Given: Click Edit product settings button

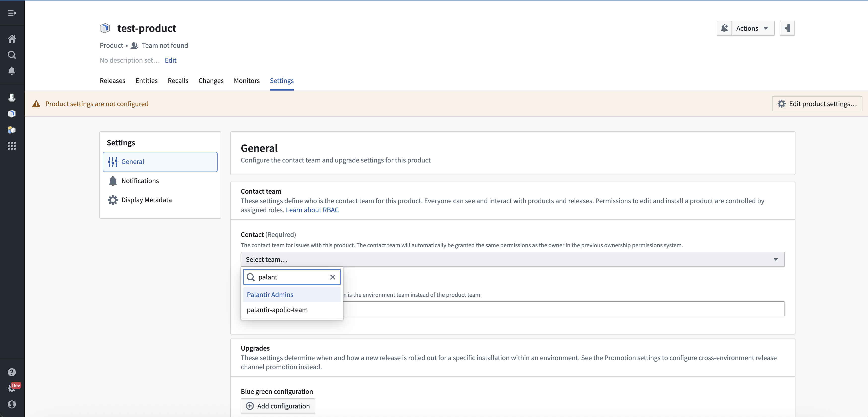Looking at the screenshot, I should coord(817,104).
